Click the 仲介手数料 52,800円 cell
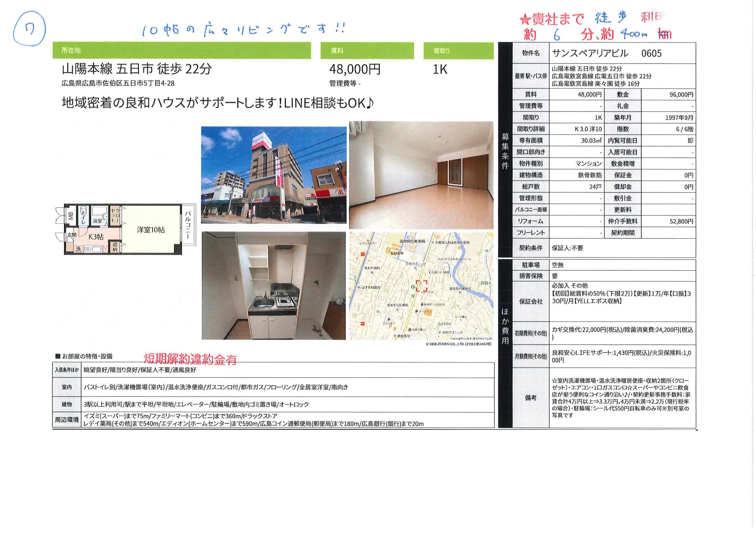Viewport: 756px width, 535px height. pyautogui.click(x=668, y=221)
